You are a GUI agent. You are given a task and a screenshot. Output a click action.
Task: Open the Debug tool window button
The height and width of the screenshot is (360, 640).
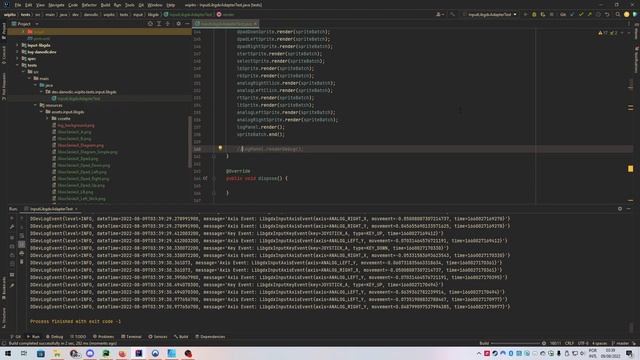click(x=54, y=337)
